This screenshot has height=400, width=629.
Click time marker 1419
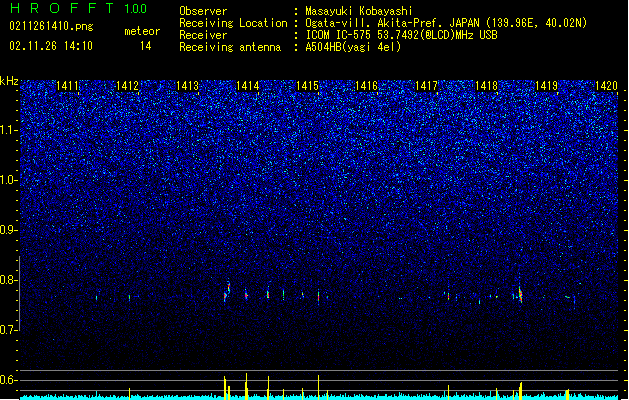(x=547, y=85)
